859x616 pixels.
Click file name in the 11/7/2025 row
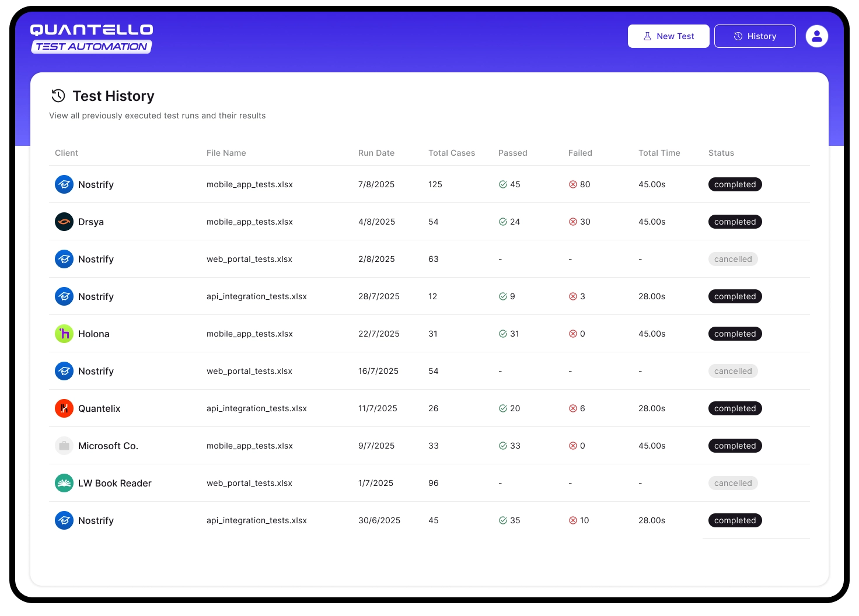pyautogui.click(x=257, y=408)
